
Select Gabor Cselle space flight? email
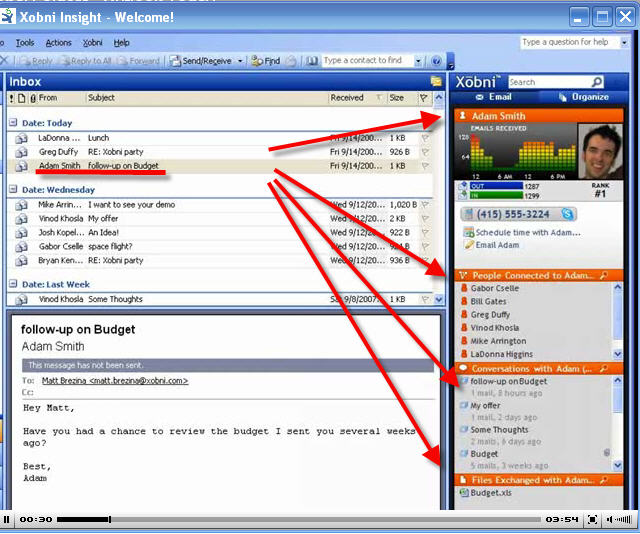coord(220,246)
